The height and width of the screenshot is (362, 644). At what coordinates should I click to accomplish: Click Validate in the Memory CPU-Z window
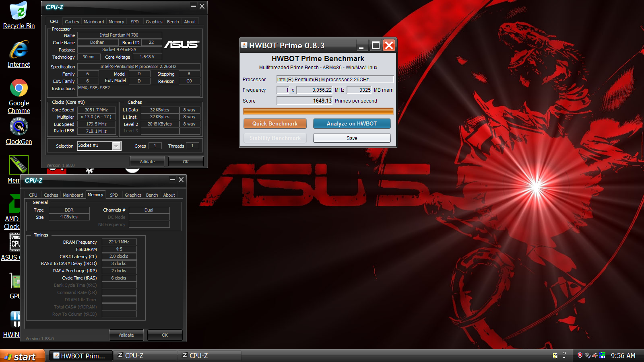tap(126, 335)
